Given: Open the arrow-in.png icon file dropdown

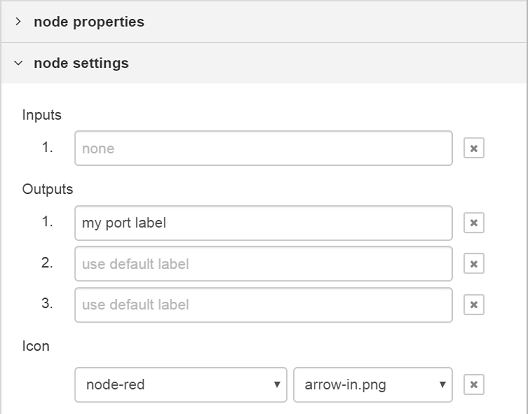Looking at the screenshot, I should 373,385.
